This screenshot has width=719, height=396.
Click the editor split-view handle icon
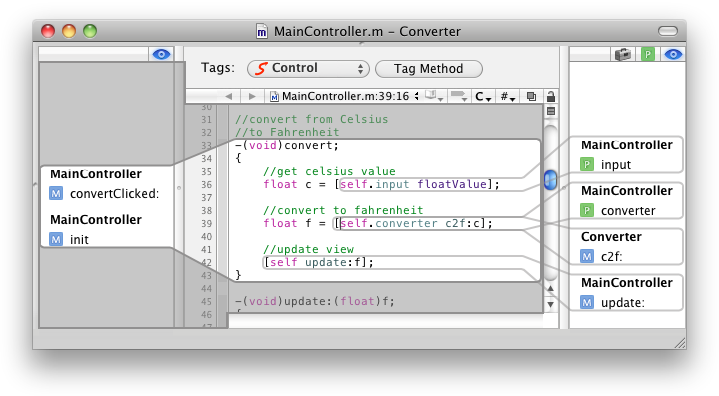click(x=551, y=111)
